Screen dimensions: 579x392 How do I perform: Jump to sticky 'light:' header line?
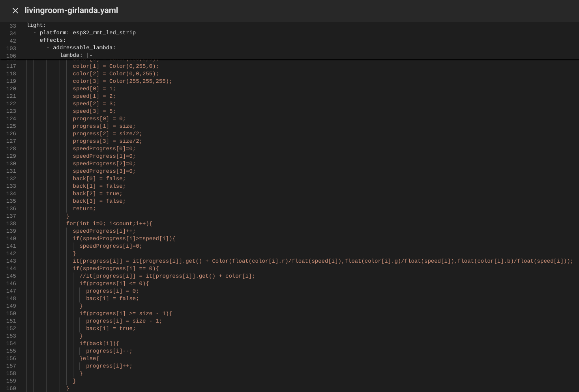click(36, 25)
